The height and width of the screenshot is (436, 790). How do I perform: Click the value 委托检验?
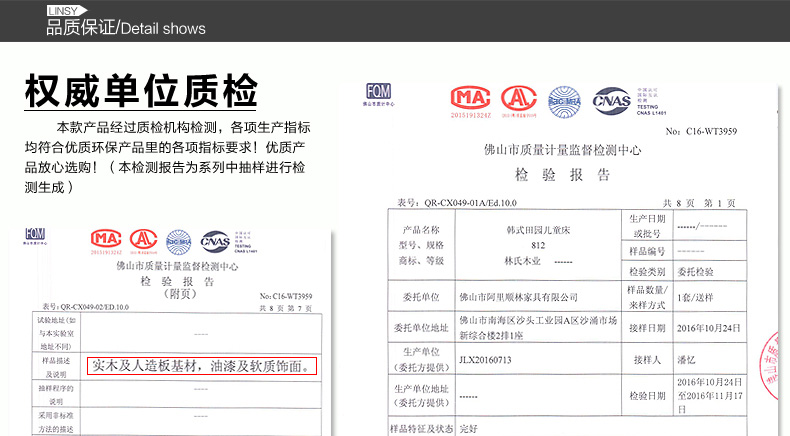tap(695, 272)
